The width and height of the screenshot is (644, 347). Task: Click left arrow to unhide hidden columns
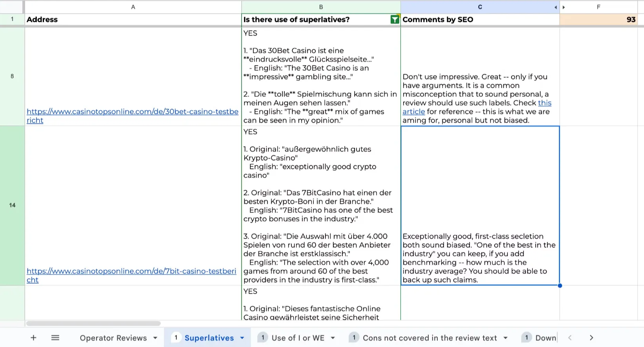pos(555,7)
